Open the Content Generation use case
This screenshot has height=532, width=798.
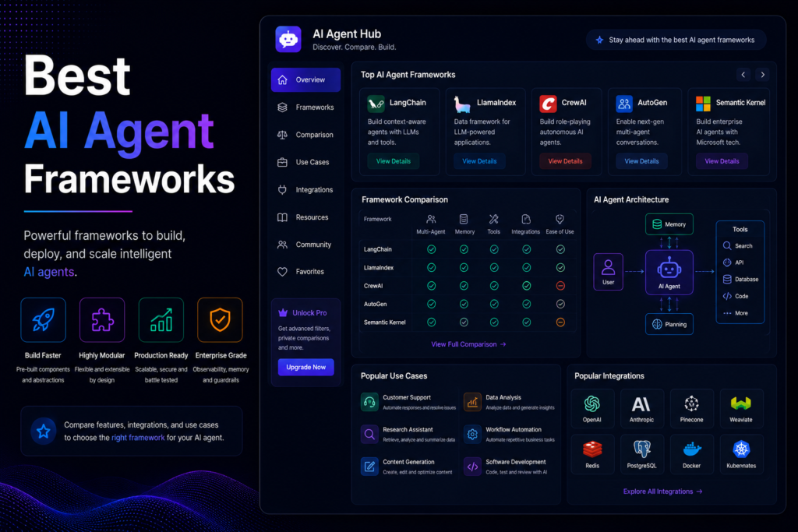407,467
